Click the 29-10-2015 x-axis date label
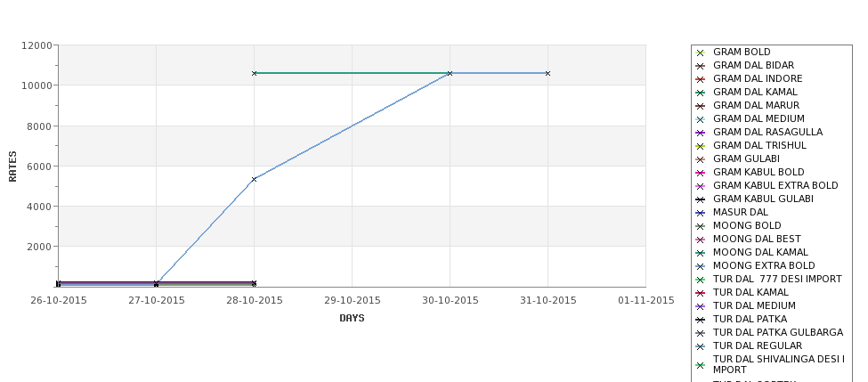 click(x=352, y=301)
